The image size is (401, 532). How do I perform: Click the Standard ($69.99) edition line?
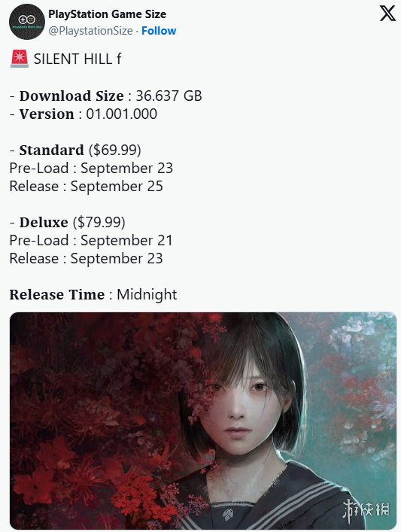coord(75,150)
